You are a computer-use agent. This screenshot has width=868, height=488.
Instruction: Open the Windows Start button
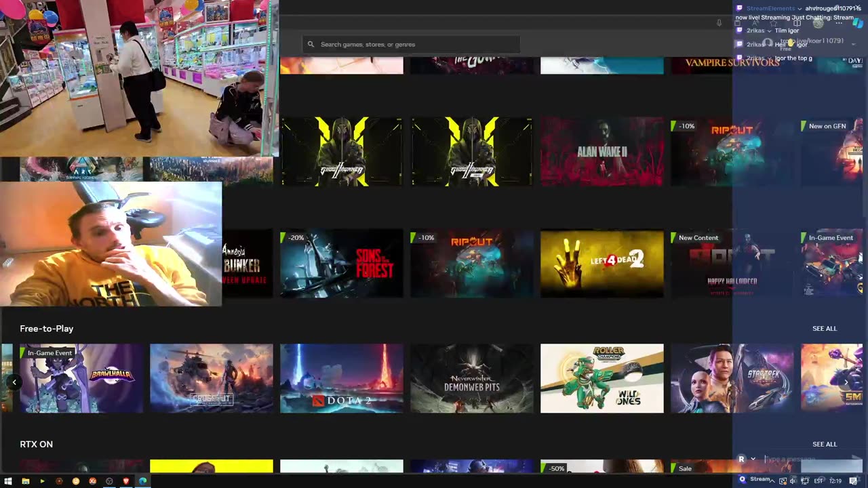[9, 481]
